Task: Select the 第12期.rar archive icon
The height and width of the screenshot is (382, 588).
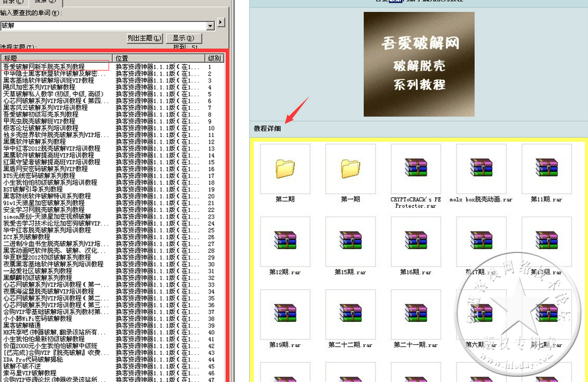Action: [285, 242]
